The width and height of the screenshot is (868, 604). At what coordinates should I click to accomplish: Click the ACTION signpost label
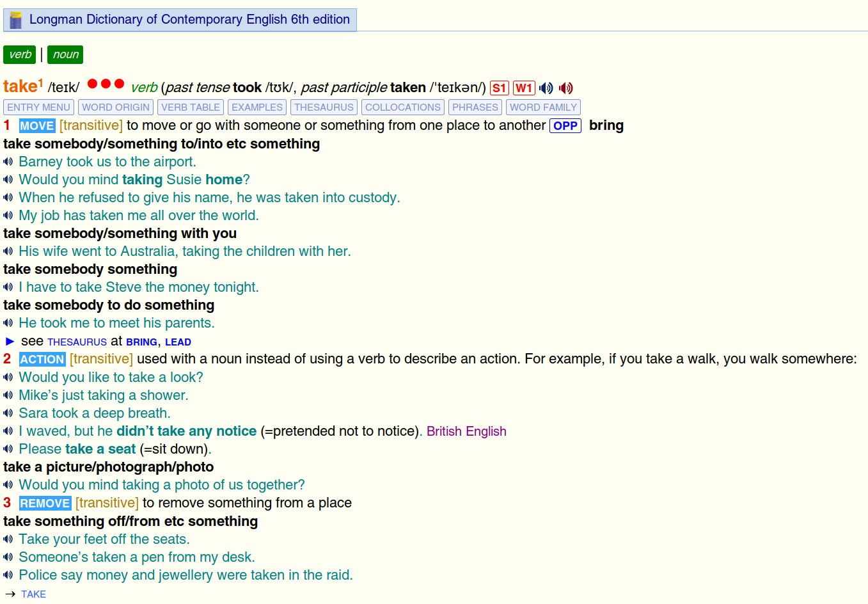click(x=42, y=360)
